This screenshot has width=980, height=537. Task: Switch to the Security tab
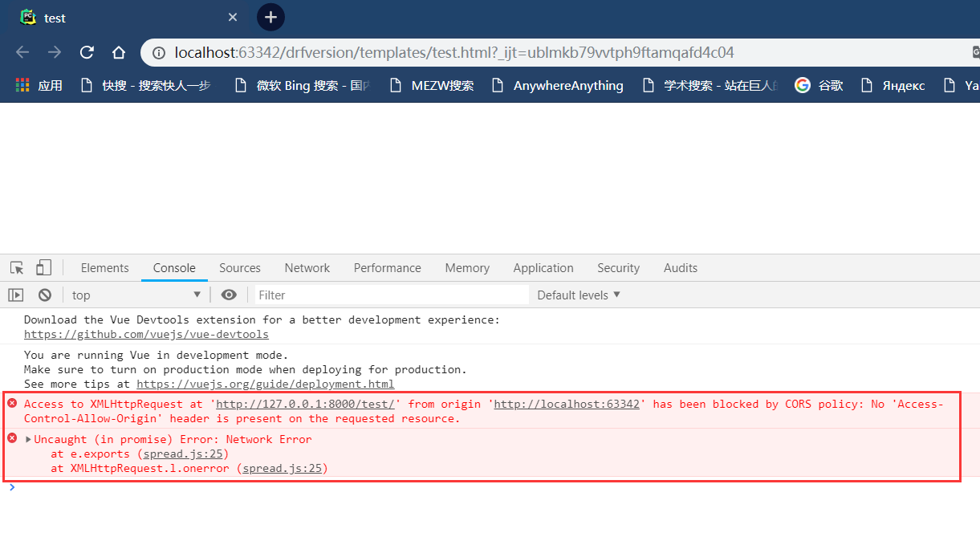618,268
